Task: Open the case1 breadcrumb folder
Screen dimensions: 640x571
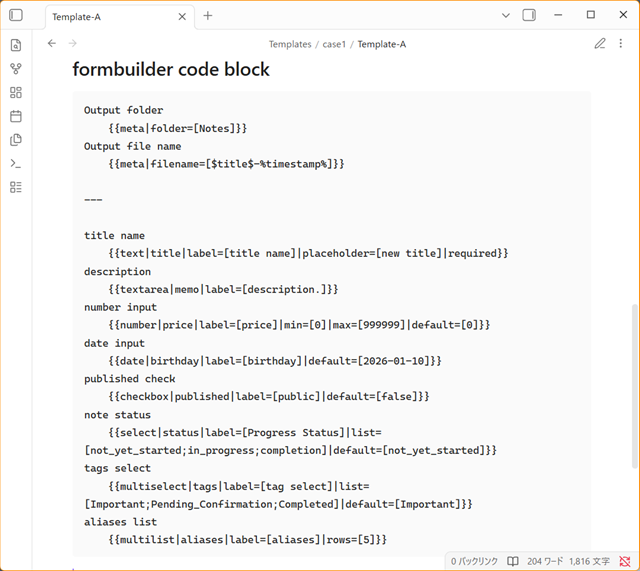Action: click(334, 44)
